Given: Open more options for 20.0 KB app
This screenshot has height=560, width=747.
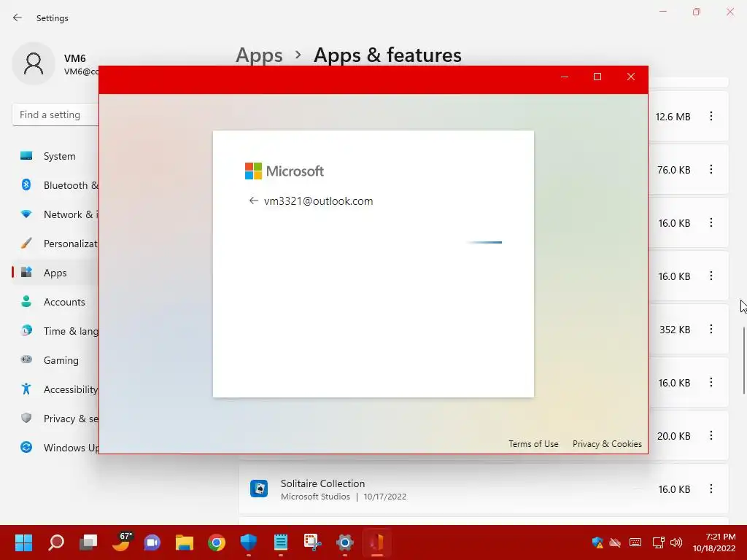Looking at the screenshot, I should pyautogui.click(x=711, y=436).
